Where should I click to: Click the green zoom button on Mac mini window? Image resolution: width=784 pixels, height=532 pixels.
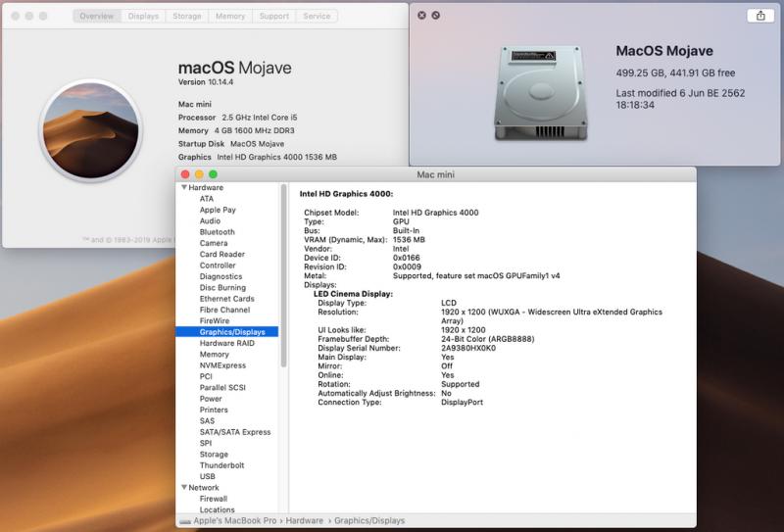point(213,174)
